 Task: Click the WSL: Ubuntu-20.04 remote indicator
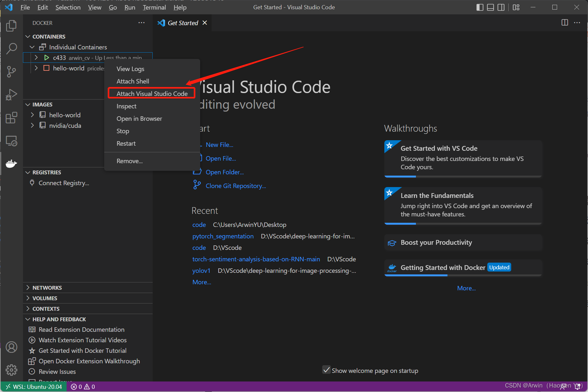coord(34,387)
